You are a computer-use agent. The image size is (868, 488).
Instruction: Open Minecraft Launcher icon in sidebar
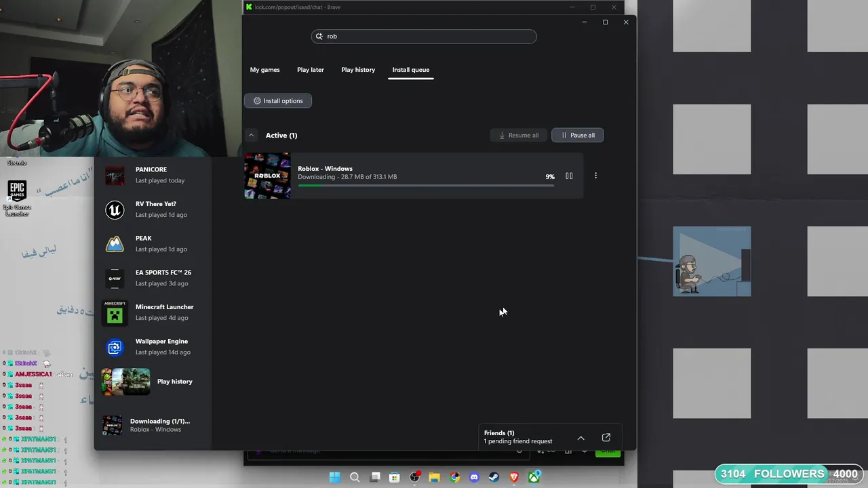point(115,313)
